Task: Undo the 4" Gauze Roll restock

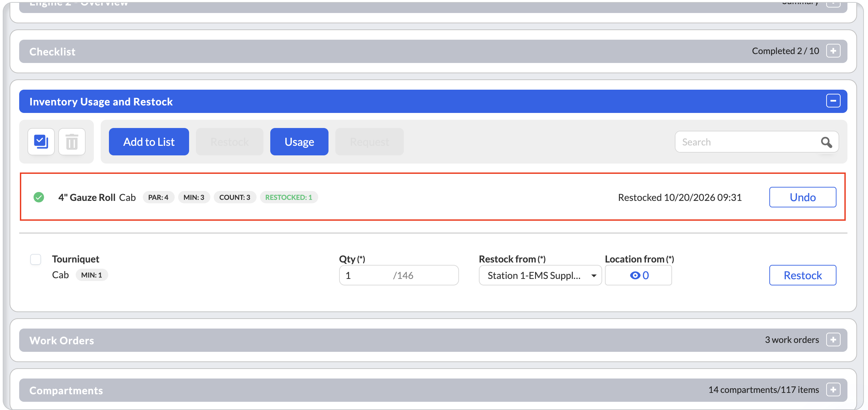Action: [803, 197]
